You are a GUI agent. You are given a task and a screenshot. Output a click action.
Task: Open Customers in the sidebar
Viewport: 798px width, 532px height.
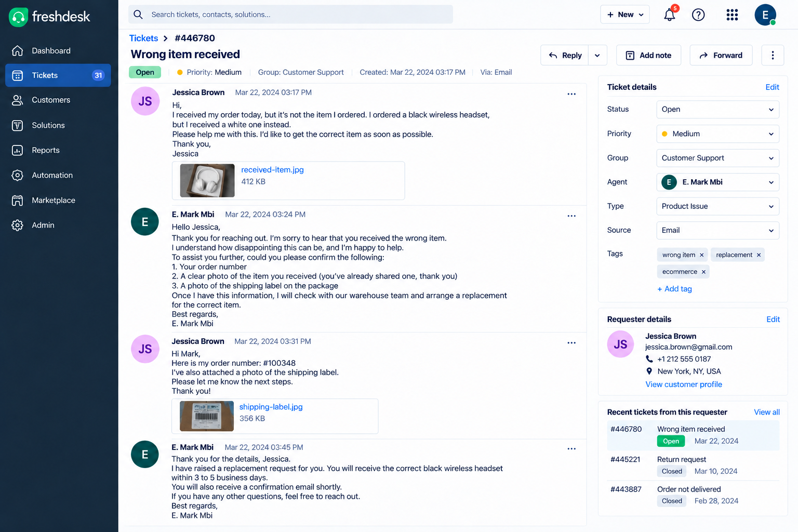click(58, 100)
